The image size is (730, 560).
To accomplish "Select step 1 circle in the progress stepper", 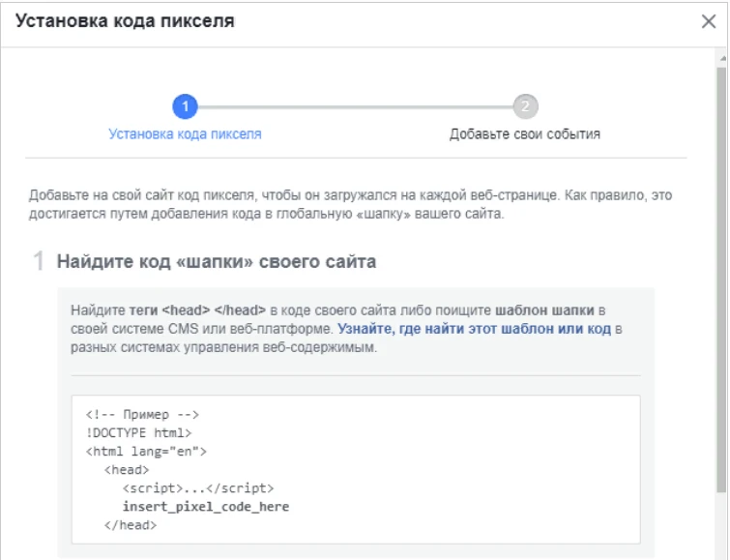I will coord(185,106).
